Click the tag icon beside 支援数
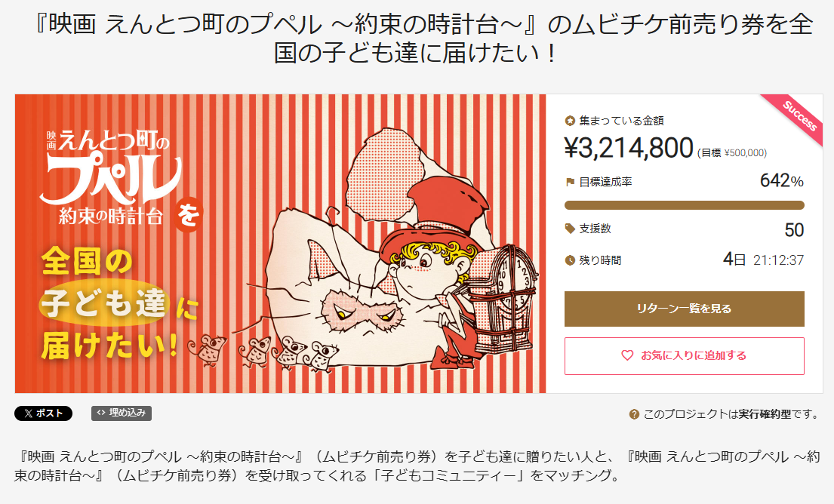 point(570,229)
